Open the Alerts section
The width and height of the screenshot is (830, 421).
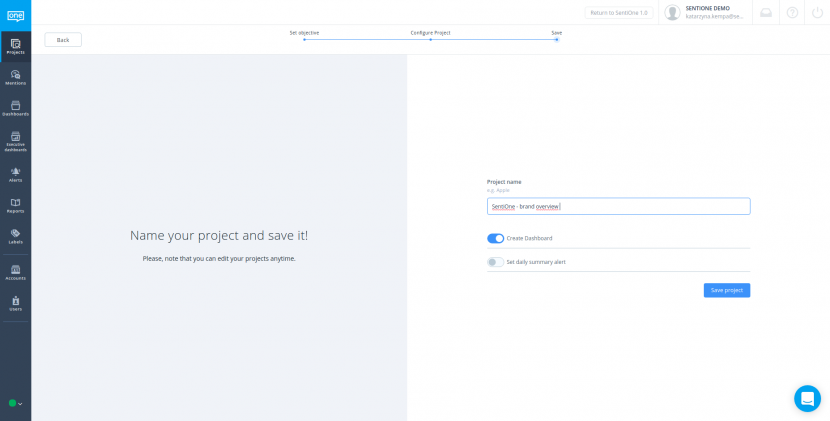pyautogui.click(x=15, y=174)
